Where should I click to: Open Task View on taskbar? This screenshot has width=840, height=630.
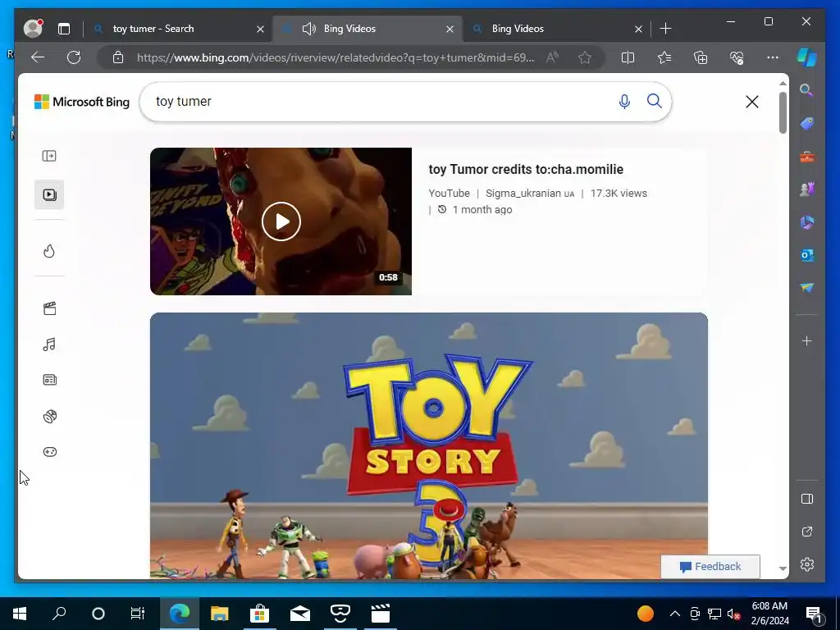tap(138, 614)
